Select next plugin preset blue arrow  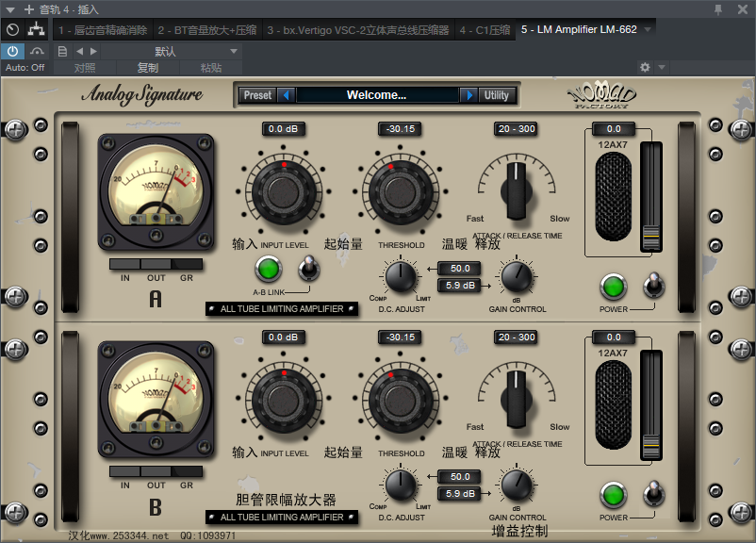(x=468, y=95)
